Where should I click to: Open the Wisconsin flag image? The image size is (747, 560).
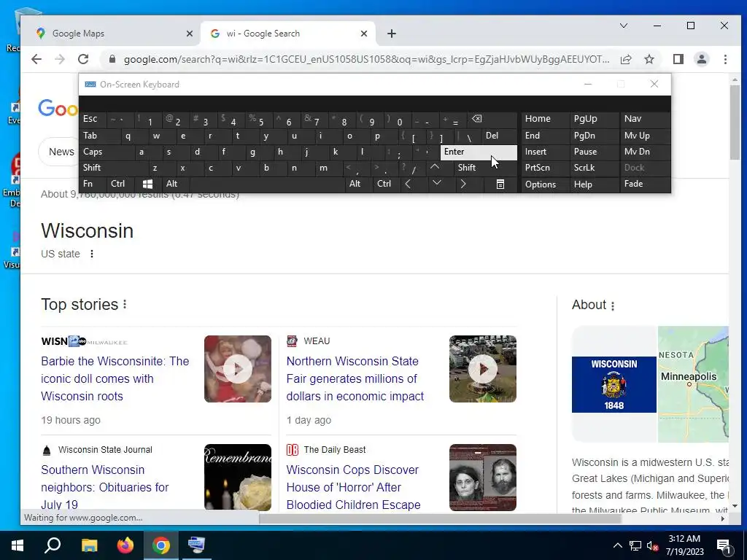coord(614,384)
